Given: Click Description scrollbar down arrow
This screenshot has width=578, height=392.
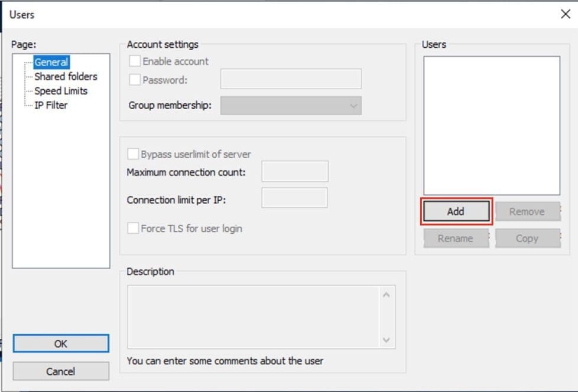Looking at the screenshot, I should coord(387,340).
